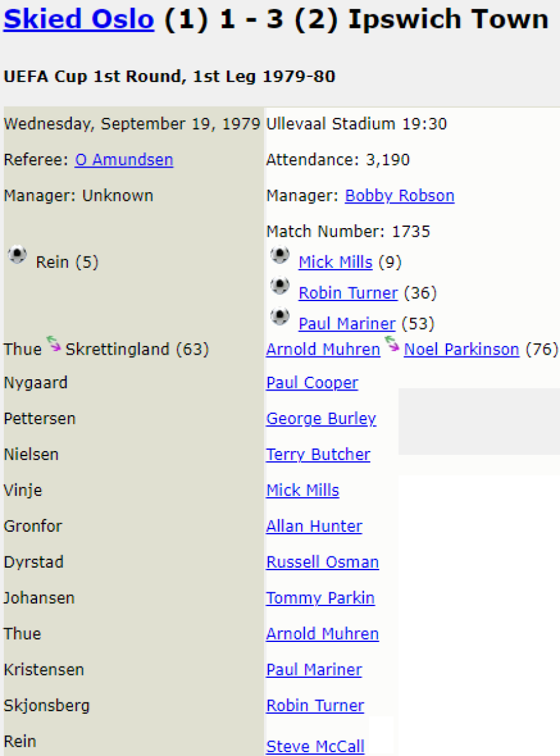Select the George Burley link
This screenshot has height=756, width=560.
pyautogui.click(x=321, y=419)
